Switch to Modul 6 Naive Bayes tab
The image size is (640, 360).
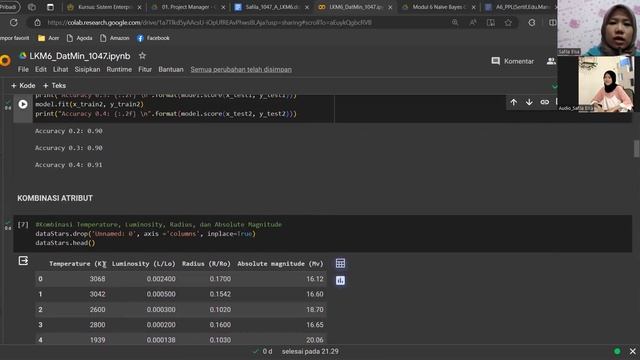coord(438,7)
